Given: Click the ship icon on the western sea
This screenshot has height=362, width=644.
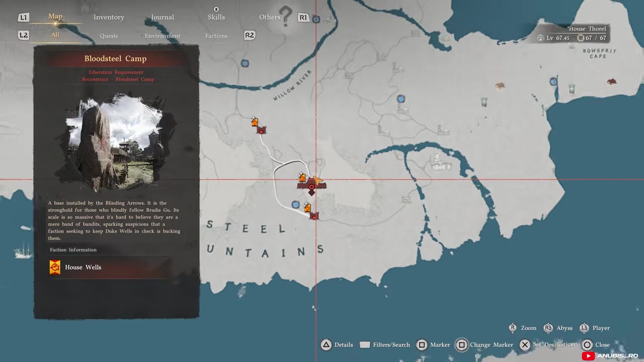Looking at the screenshot, I should coord(23,249).
